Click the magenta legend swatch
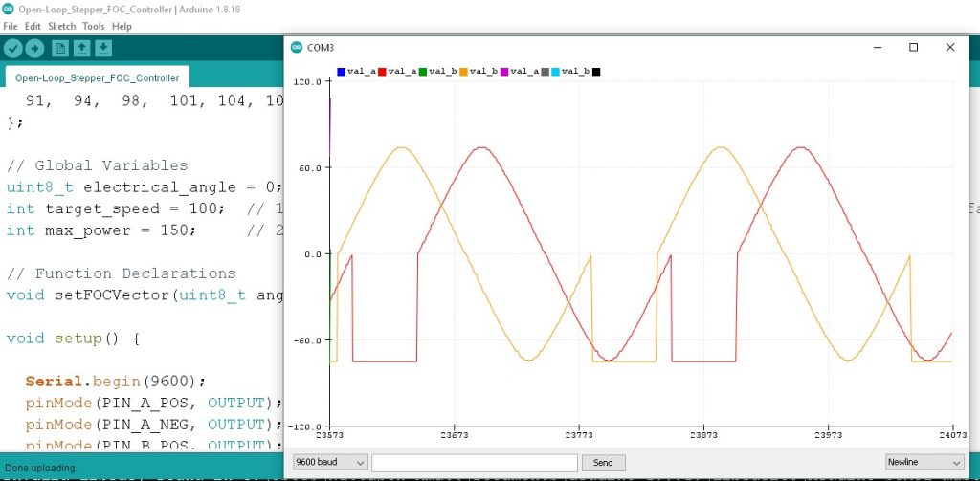Viewport: 980px width, 481px height. click(504, 72)
